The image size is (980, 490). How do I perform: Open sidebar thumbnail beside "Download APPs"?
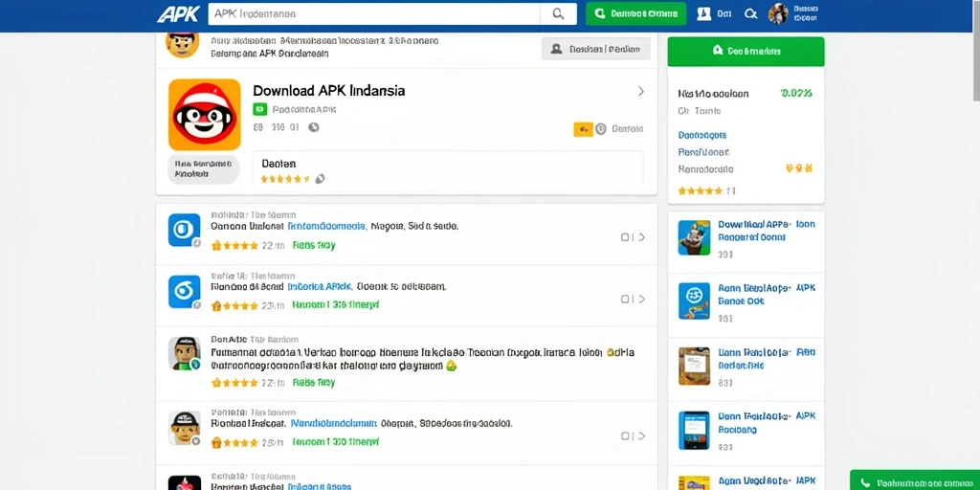tap(695, 237)
